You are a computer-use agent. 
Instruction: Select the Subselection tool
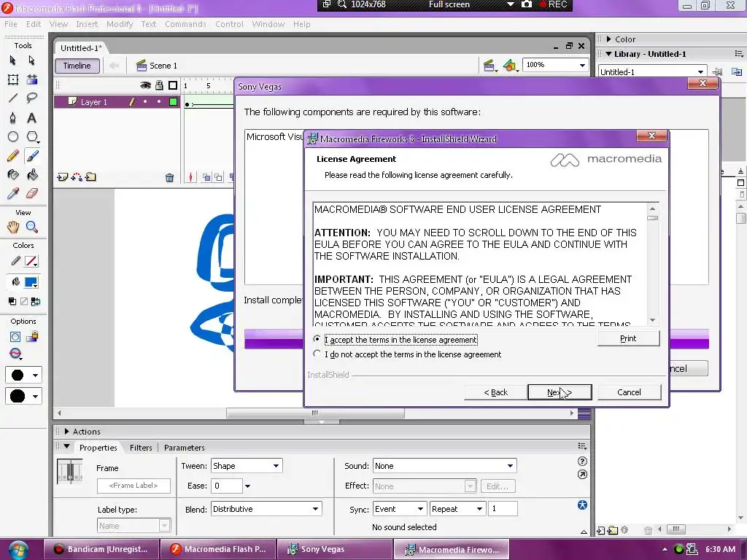[32, 61]
